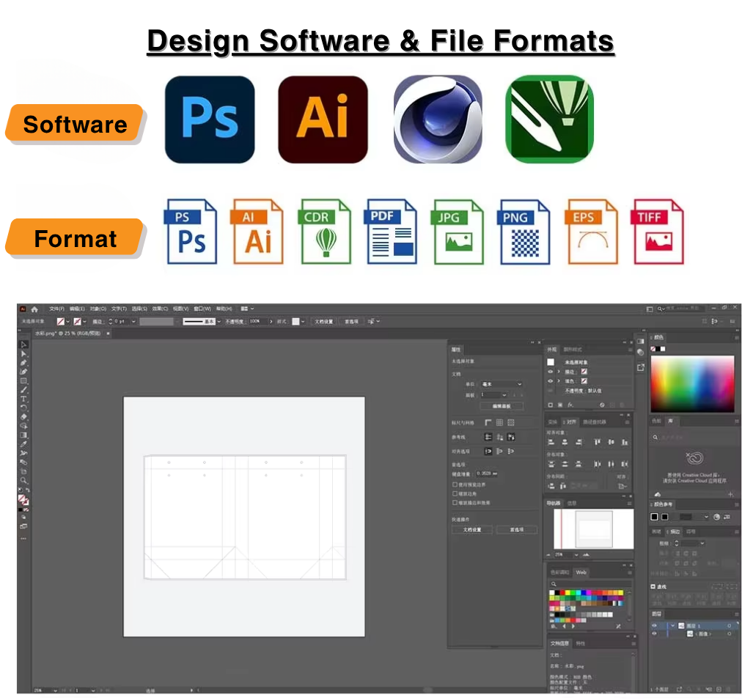Click the show grid icon in Properties
Image resolution: width=742 pixels, height=700 pixels.
click(x=500, y=422)
